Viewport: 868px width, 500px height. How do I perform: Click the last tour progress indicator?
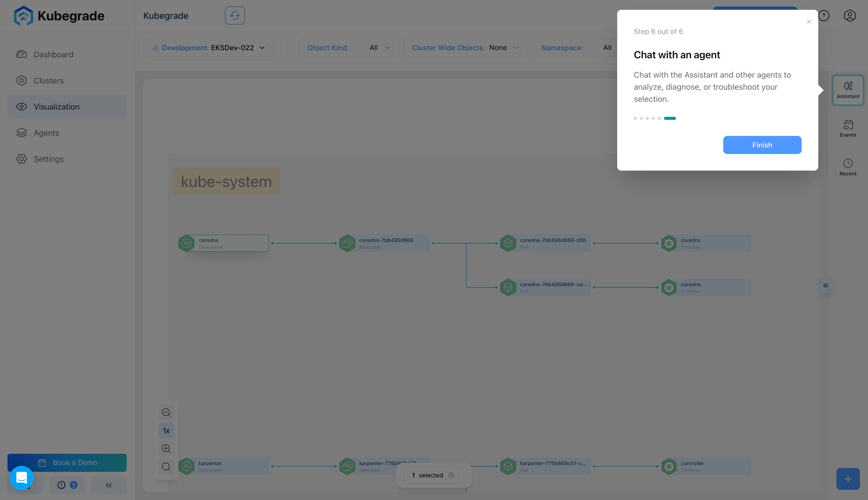tap(669, 118)
